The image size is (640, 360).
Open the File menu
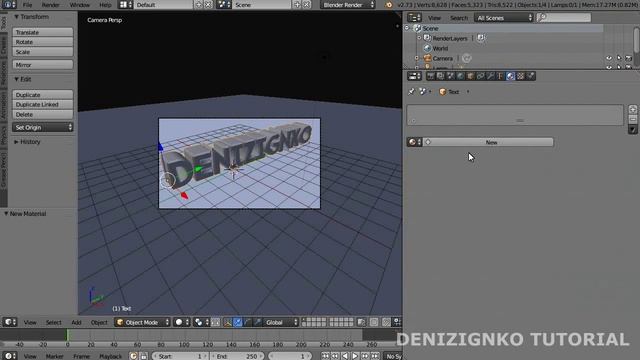[x=27, y=5]
